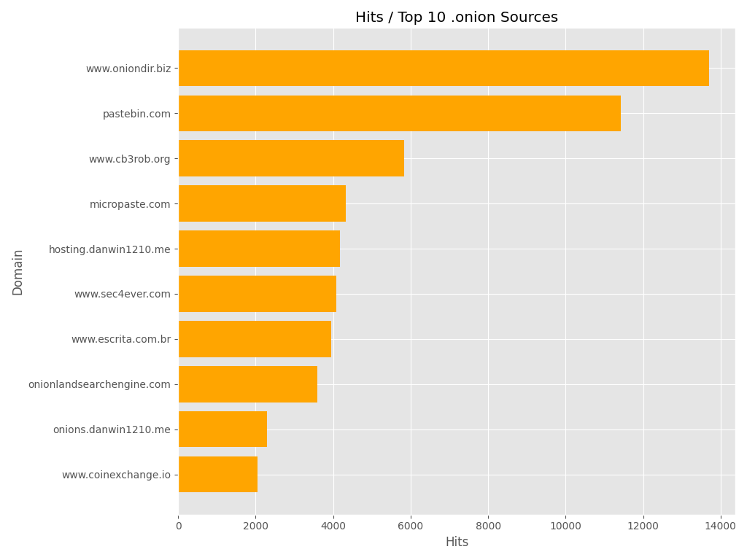This screenshot has width=747, height=560.
Task: Select the onions.danwin1210.me bar
Action: pyautogui.click(x=222, y=429)
